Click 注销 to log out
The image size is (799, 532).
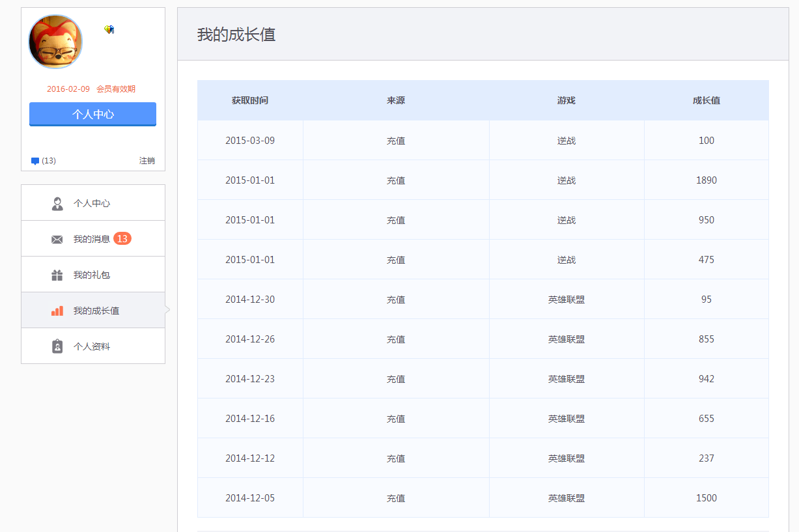pos(148,160)
